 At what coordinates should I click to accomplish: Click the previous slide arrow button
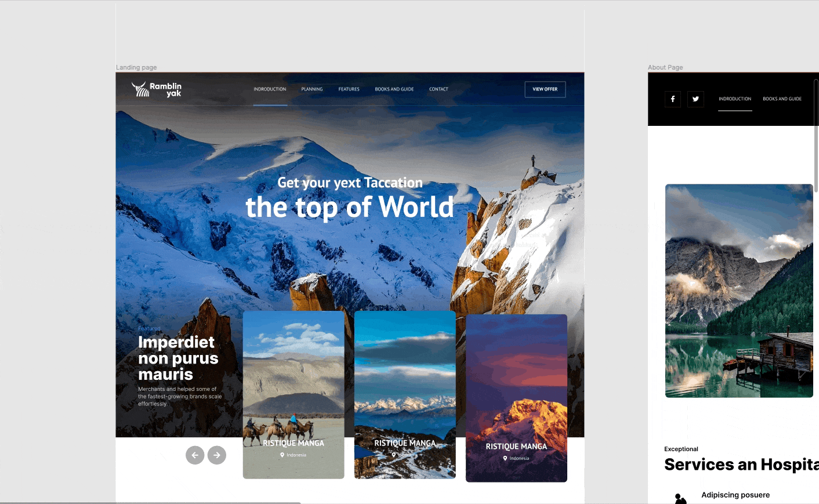click(195, 455)
